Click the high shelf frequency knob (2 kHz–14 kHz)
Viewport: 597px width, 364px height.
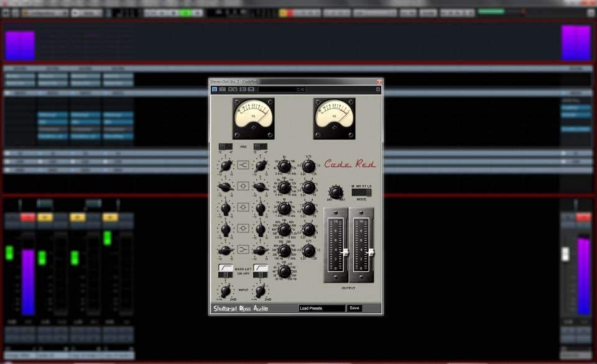point(284,166)
